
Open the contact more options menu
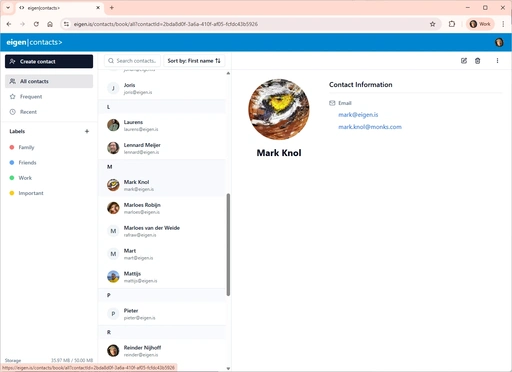pos(497,61)
